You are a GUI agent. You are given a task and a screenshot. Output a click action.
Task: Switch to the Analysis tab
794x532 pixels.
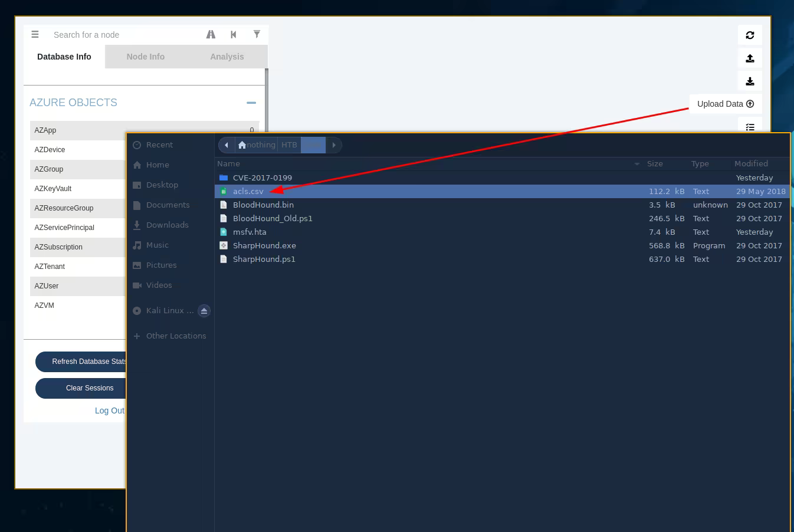(x=227, y=57)
